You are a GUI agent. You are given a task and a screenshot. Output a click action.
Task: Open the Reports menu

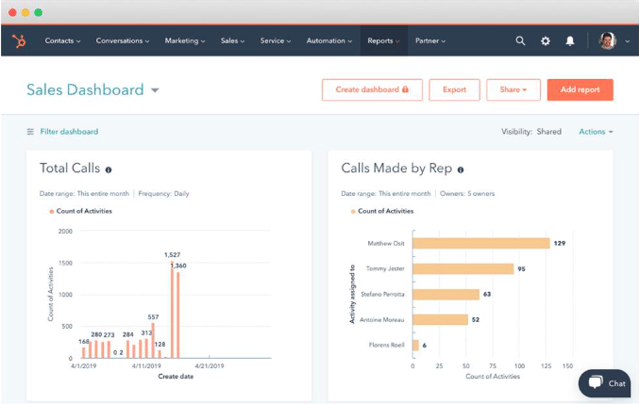pos(383,41)
